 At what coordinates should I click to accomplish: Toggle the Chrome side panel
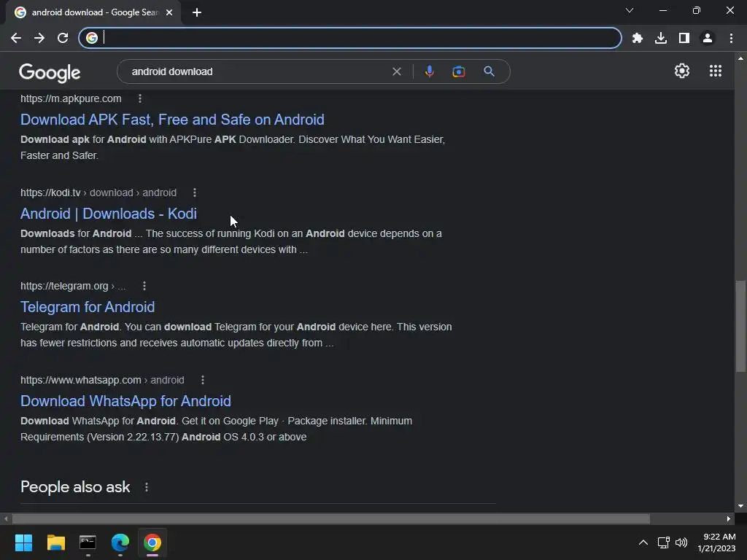click(x=684, y=38)
